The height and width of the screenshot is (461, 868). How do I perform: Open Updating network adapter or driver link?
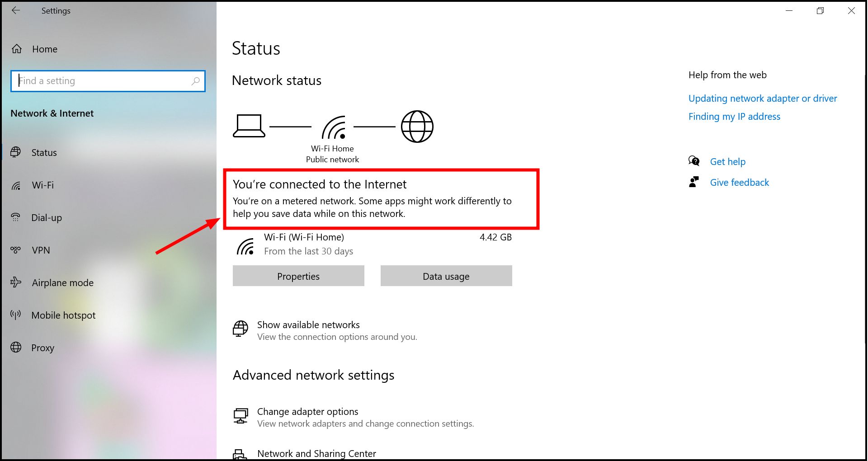[x=763, y=98]
